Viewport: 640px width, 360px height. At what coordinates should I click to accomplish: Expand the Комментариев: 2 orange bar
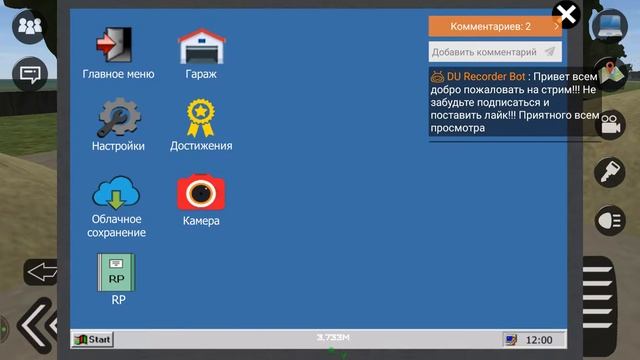tap(495, 27)
